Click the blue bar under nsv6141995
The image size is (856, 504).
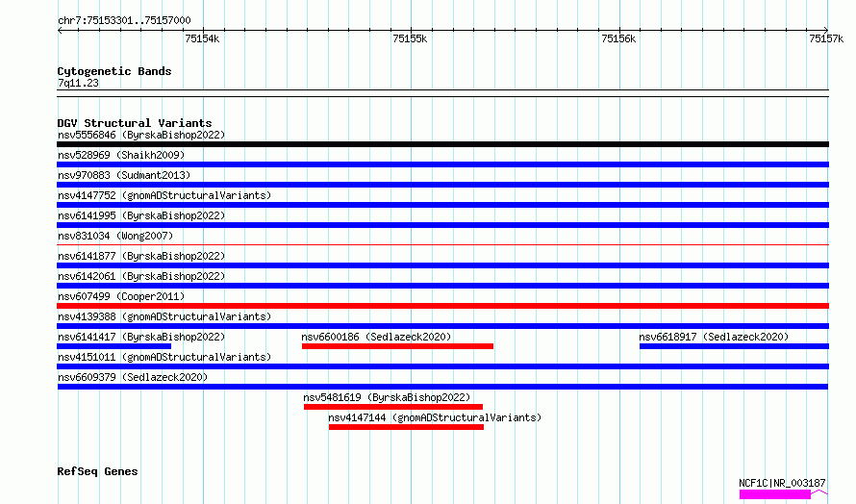coord(442,225)
